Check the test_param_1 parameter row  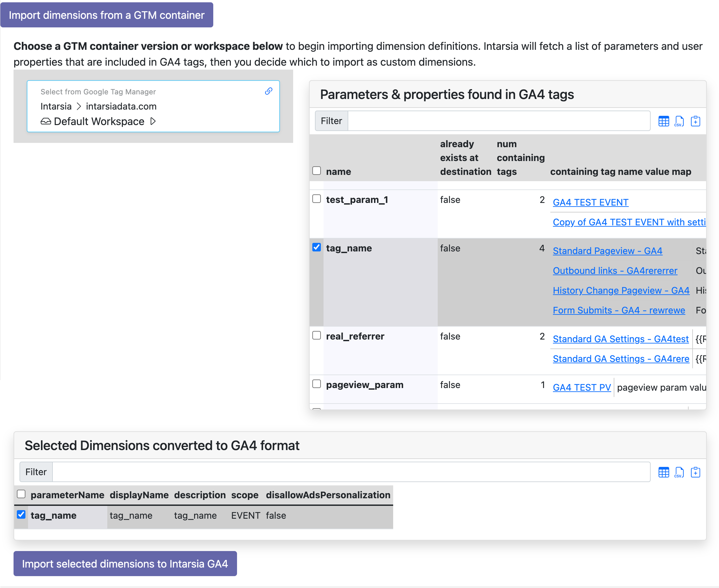[x=317, y=199]
